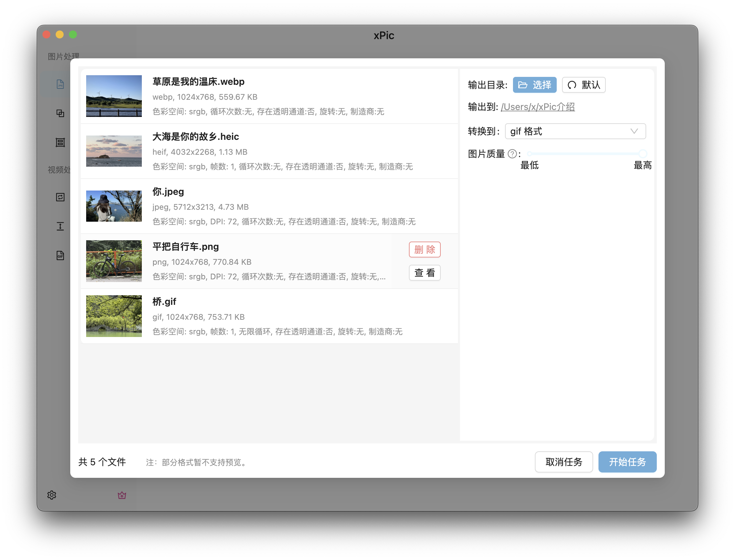This screenshot has height=560, width=735.
Task: Click the pink crown premium icon
Action: tap(122, 495)
